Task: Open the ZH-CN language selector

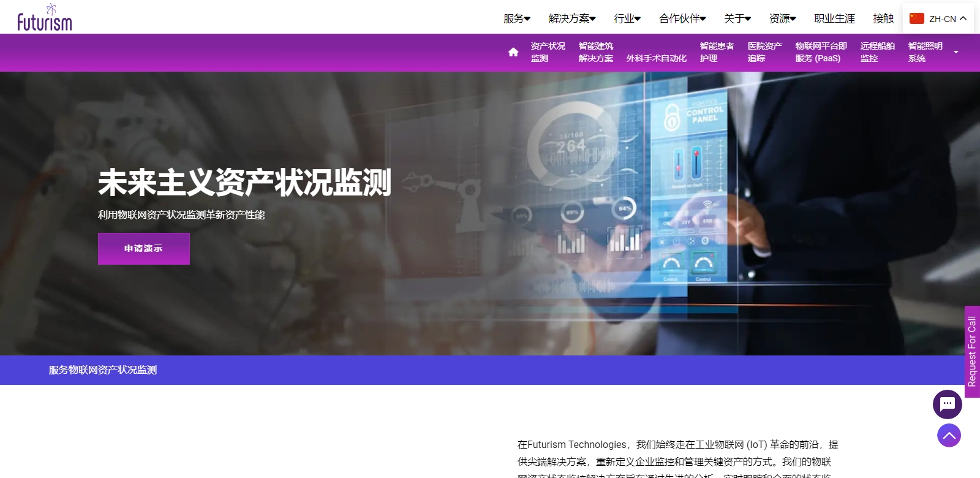Action: 938,18
